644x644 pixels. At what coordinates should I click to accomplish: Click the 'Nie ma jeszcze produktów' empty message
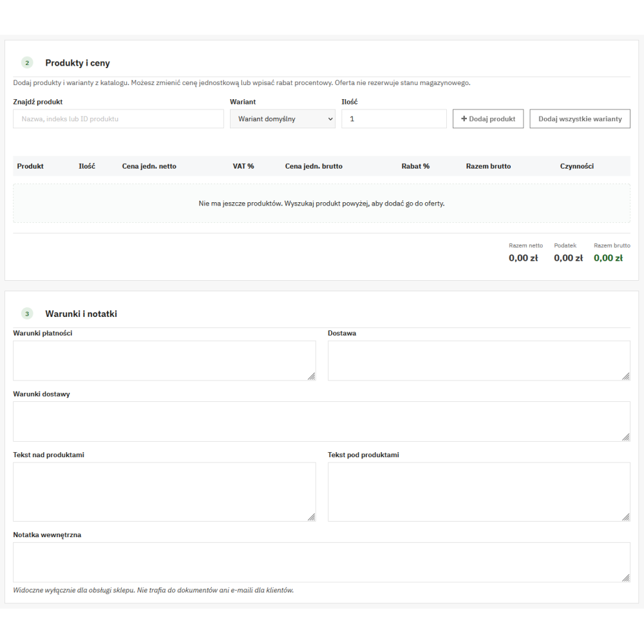(321, 204)
